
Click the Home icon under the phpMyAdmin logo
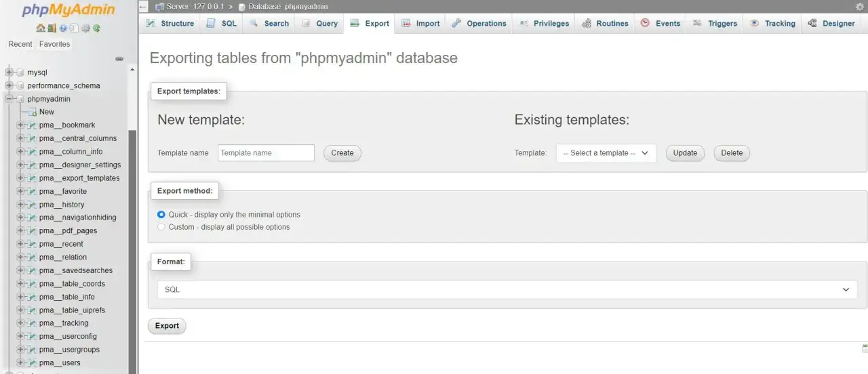click(x=41, y=28)
